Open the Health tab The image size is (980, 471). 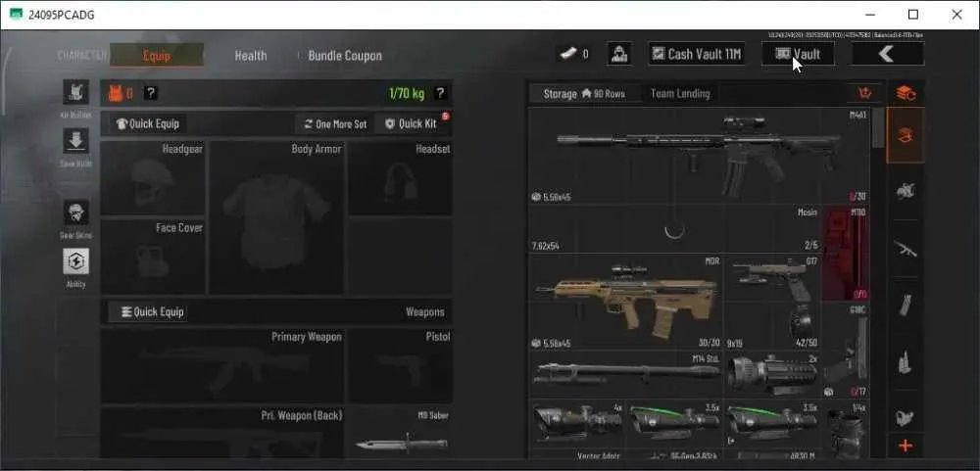coord(251,56)
